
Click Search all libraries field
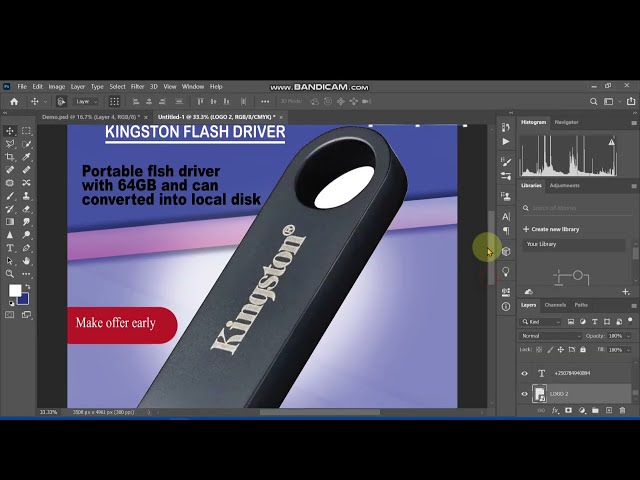click(576, 208)
